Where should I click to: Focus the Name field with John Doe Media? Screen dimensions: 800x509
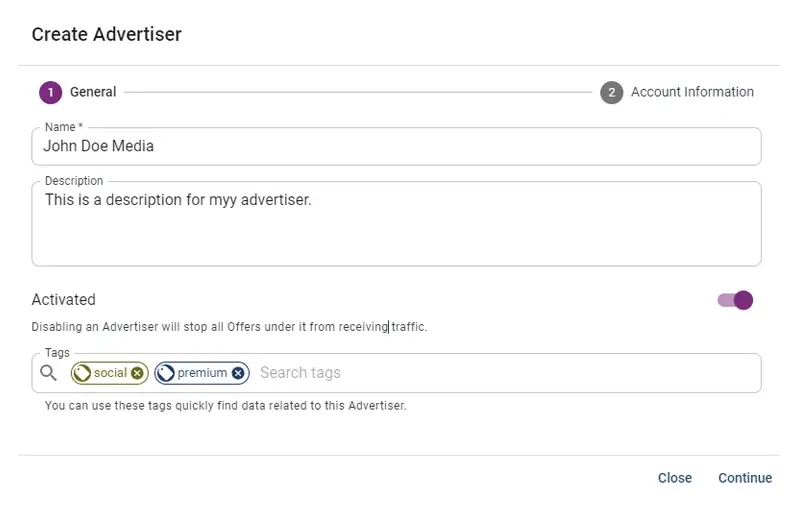pyautogui.click(x=396, y=146)
